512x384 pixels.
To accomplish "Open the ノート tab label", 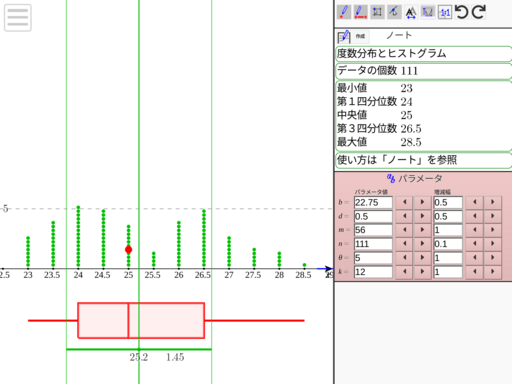I will click(x=399, y=35).
